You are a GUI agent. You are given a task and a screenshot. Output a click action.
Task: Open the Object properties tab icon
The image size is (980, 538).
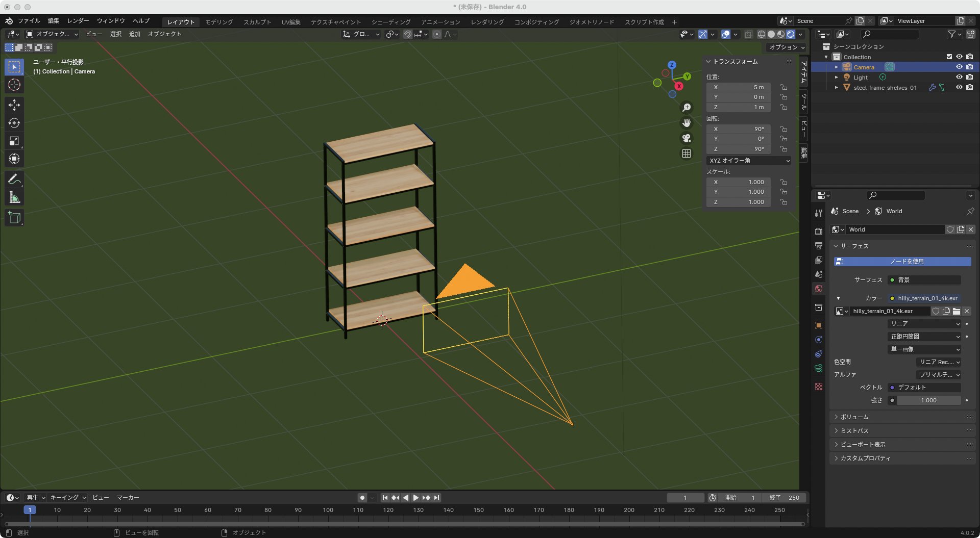[x=819, y=325]
